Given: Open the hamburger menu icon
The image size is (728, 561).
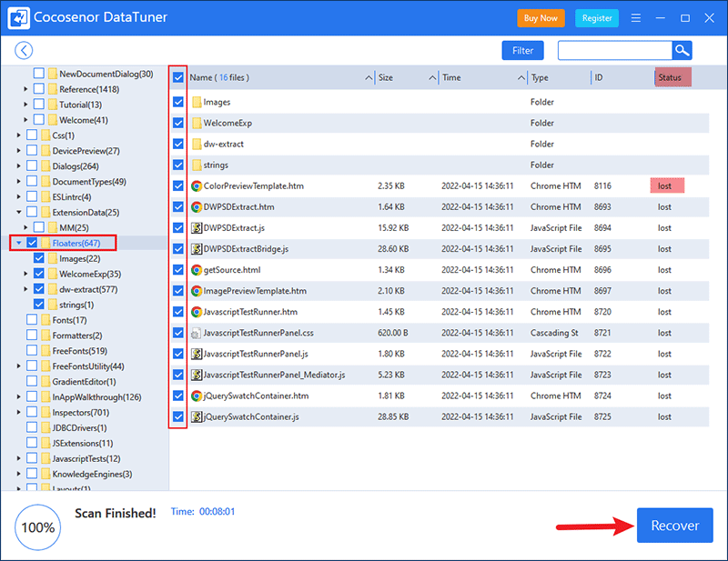Looking at the screenshot, I should click(636, 17).
